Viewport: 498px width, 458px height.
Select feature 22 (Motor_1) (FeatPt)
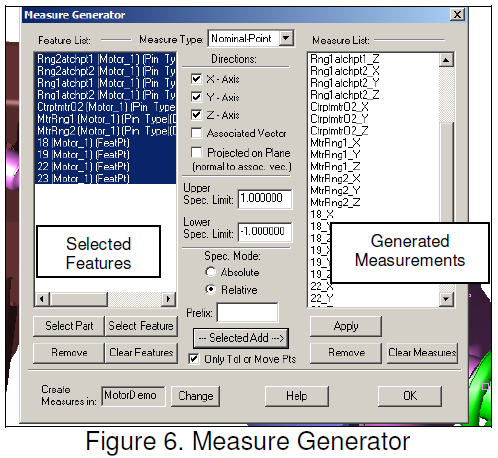(x=105, y=166)
